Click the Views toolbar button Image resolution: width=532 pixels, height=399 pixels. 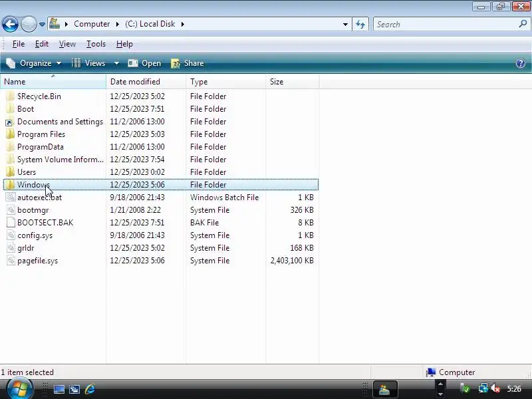click(x=89, y=63)
